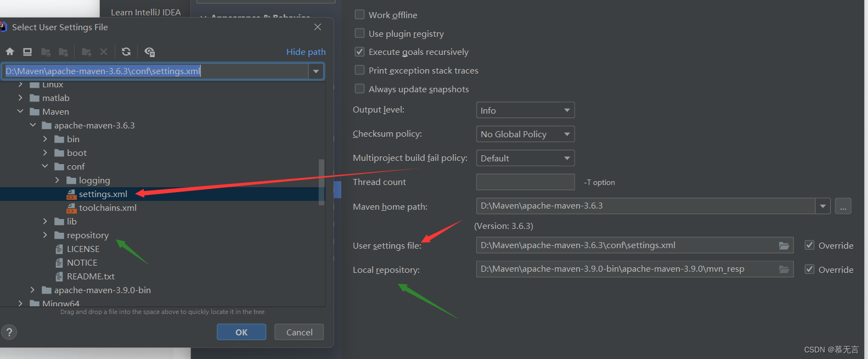Viewport: 868px width, 359px height.
Task: Expand the lib folder
Action: point(45,221)
